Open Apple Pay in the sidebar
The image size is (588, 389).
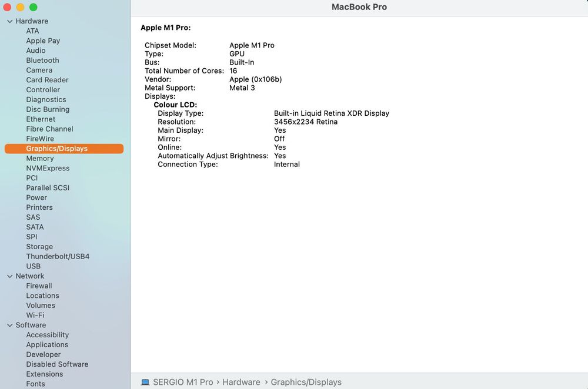(x=43, y=41)
